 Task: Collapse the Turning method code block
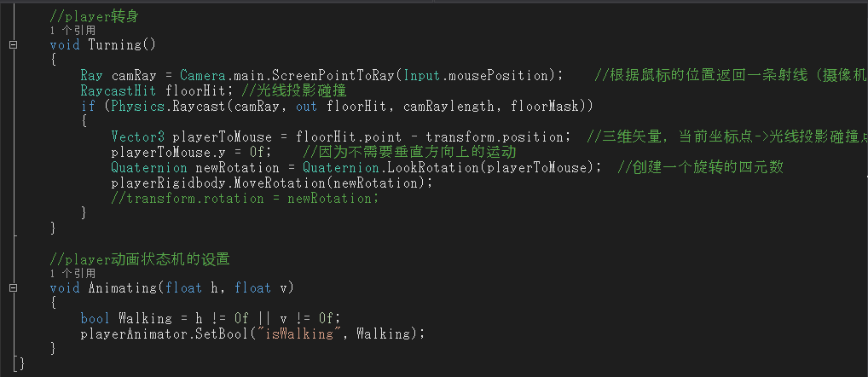point(13,45)
